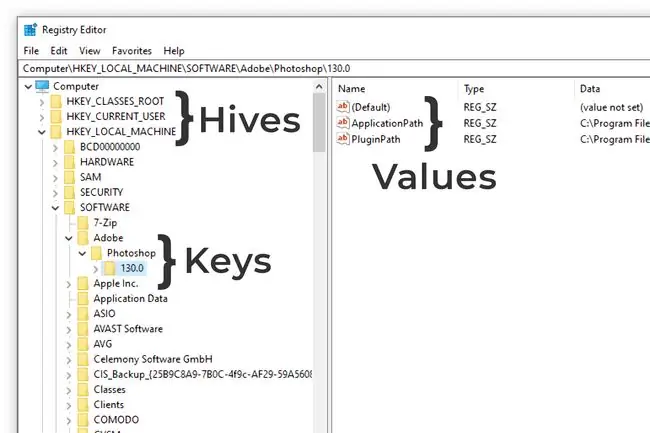The image size is (650, 433).
Task: Collapse the Adobe key
Action: [68, 238]
